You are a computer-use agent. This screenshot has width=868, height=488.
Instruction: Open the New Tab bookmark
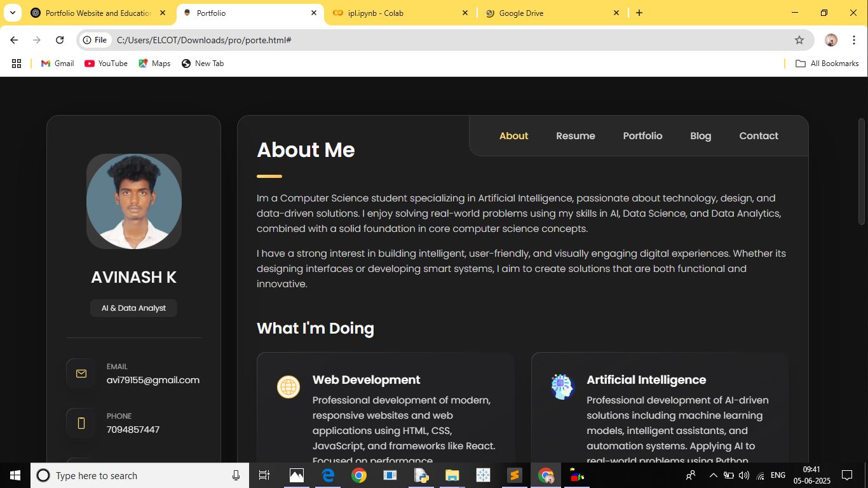point(203,64)
